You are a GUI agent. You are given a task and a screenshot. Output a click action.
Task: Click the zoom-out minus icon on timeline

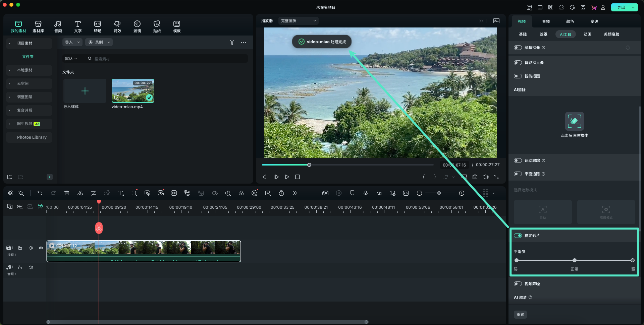pos(419,193)
